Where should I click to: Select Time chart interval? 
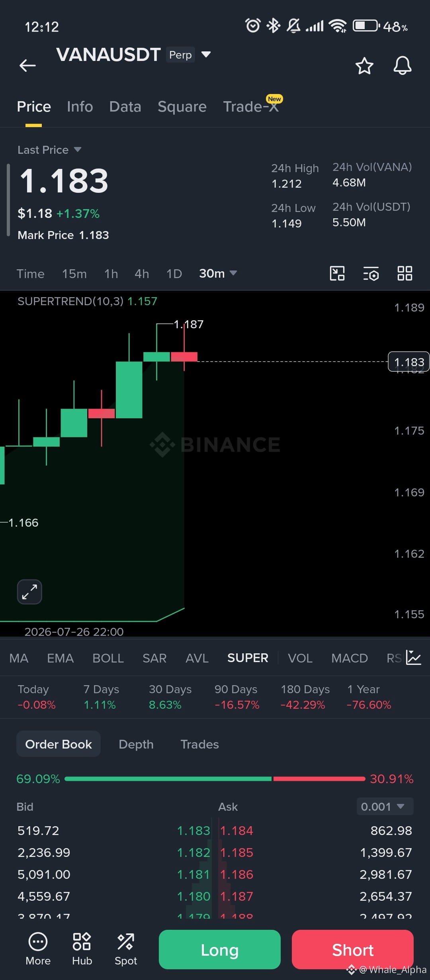coord(31,274)
